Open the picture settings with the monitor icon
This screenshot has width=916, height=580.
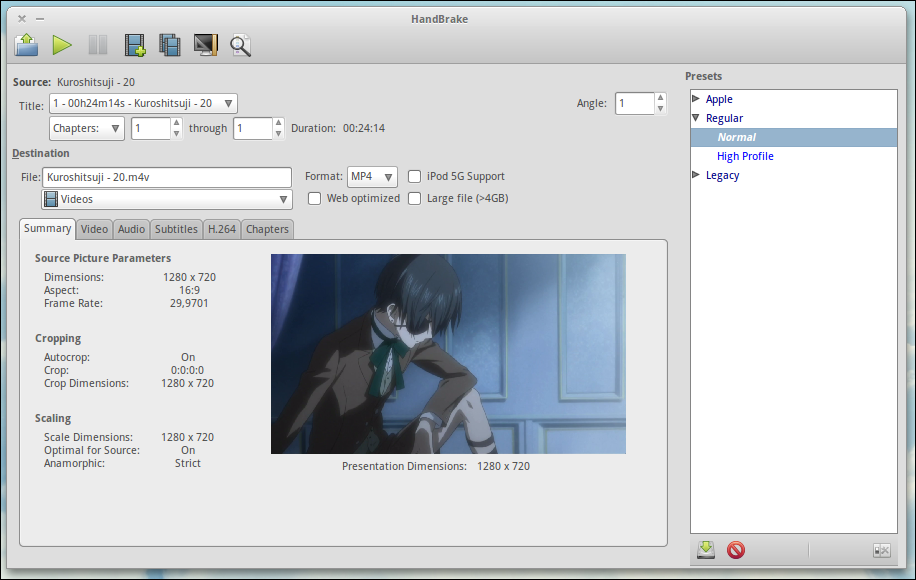(x=206, y=45)
